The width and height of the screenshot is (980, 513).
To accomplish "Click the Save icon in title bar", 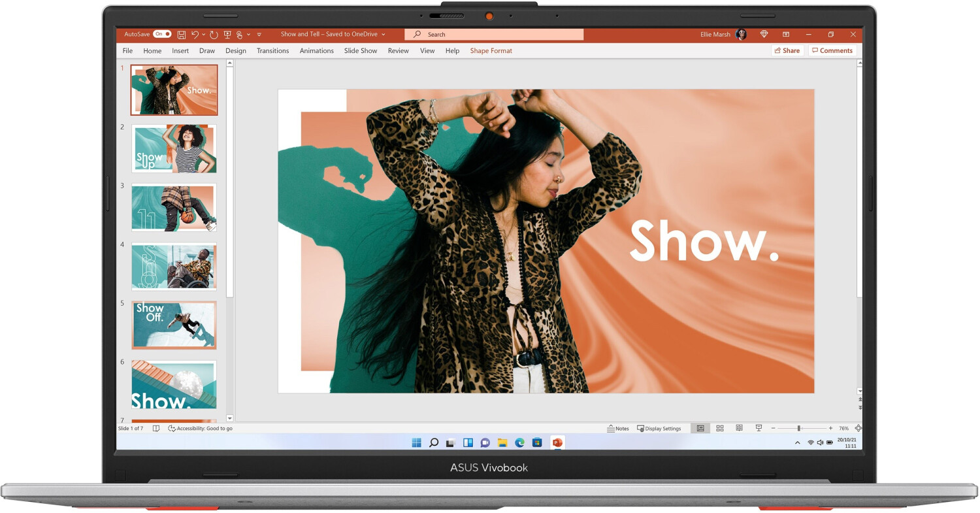I will [182, 35].
